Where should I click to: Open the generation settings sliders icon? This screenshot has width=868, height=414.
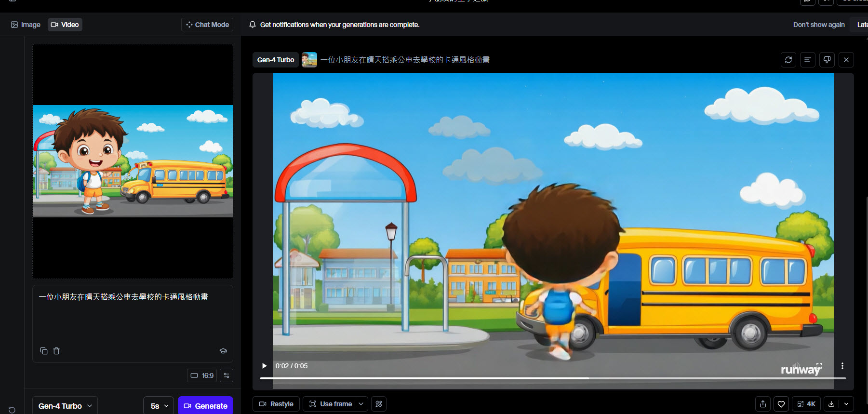[x=227, y=375]
